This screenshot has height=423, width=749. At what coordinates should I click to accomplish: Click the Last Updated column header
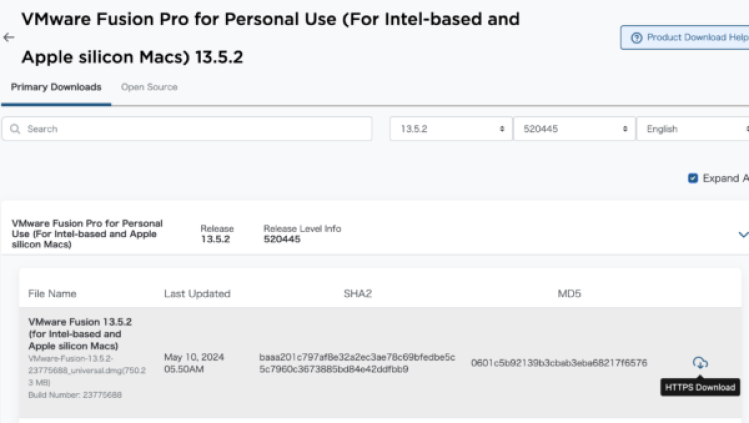[x=197, y=294]
